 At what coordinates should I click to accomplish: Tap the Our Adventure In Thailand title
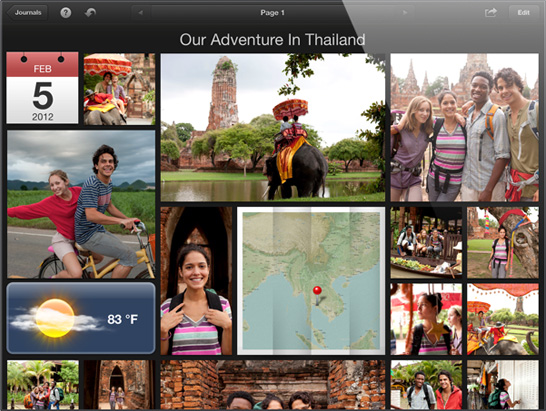272,39
